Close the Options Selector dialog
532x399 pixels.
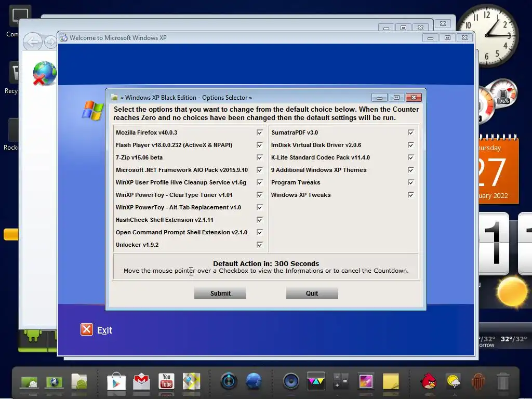(x=414, y=98)
